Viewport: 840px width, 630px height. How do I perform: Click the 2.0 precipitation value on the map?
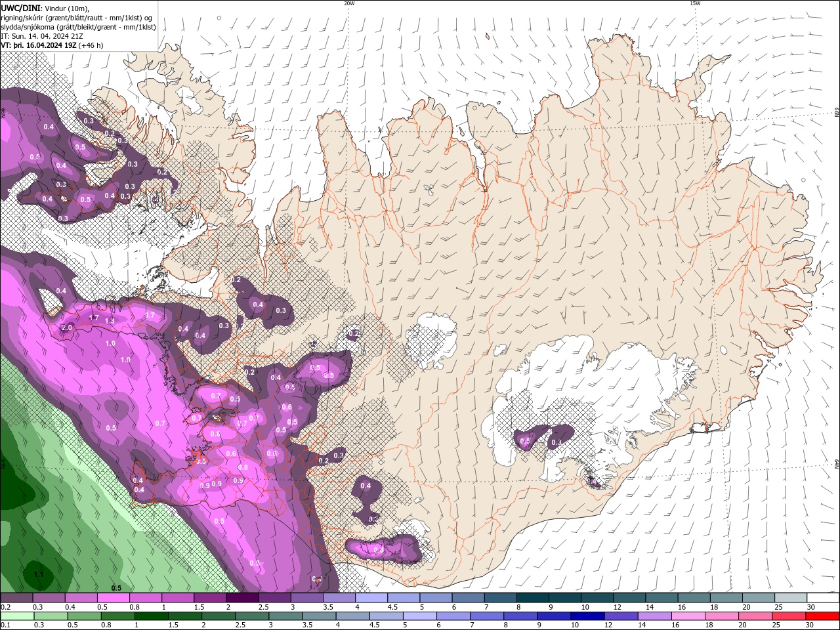pyautogui.click(x=66, y=327)
